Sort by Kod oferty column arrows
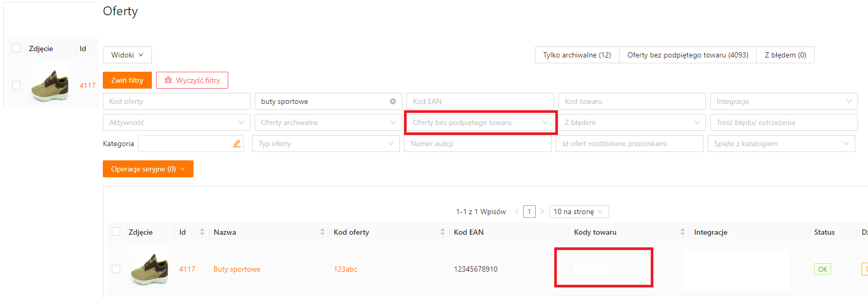Image resolution: width=868 pixels, height=298 pixels. (x=442, y=232)
